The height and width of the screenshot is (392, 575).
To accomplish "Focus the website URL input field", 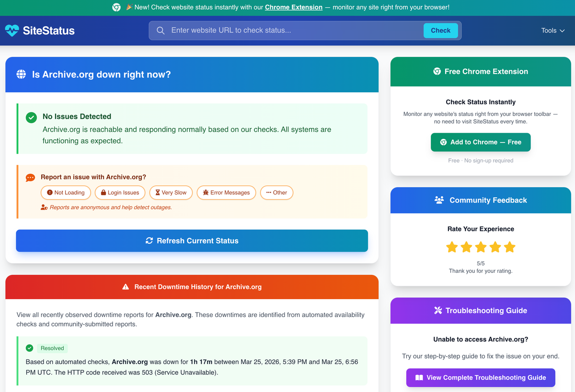I will coord(295,31).
